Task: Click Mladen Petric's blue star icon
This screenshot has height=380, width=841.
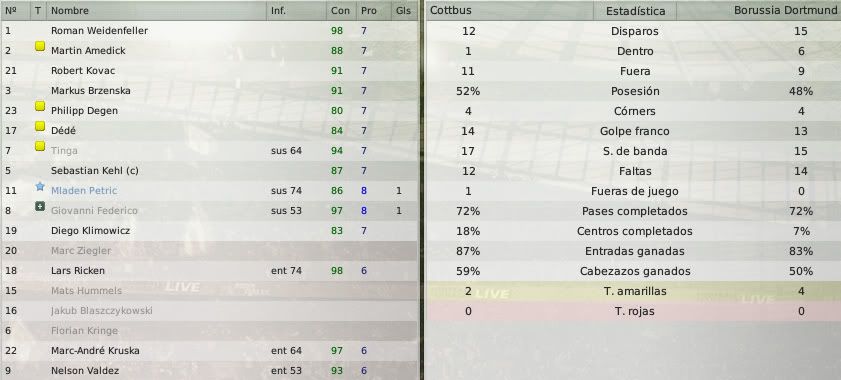Action: pyautogui.click(x=40, y=187)
